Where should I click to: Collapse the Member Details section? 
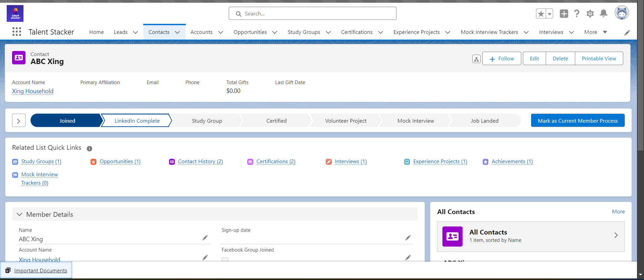pos(19,214)
